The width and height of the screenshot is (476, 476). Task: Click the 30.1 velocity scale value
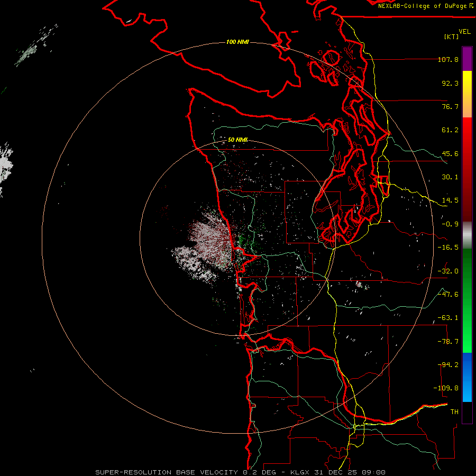[450, 177]
